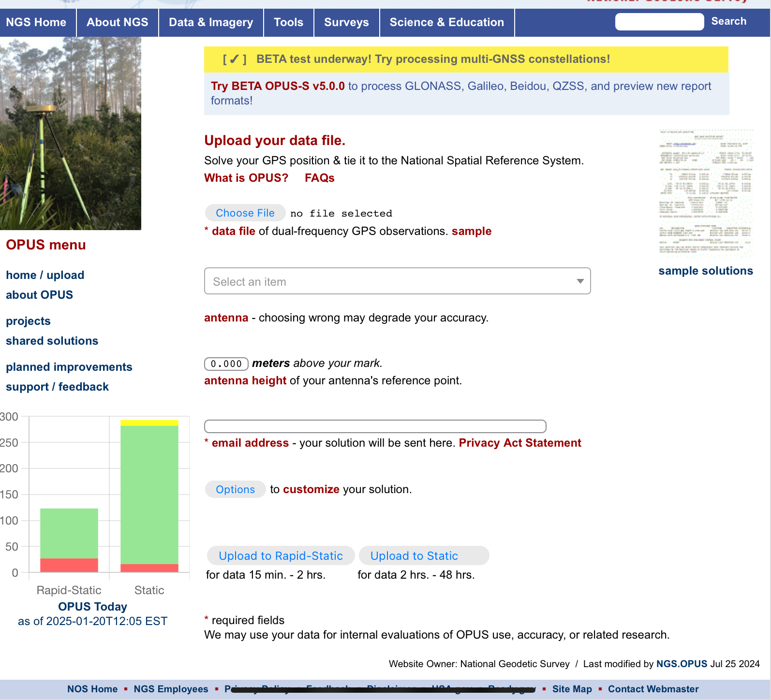Open the Try BETA OPUS-S v5.0.0 link
This screenshot has width=771, height=700.
tap(278, 87)
